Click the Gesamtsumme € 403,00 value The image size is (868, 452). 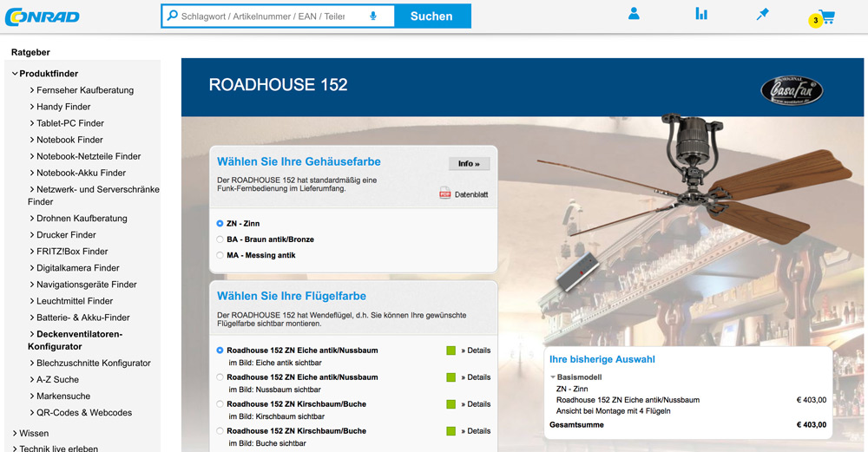pos(811,425)
